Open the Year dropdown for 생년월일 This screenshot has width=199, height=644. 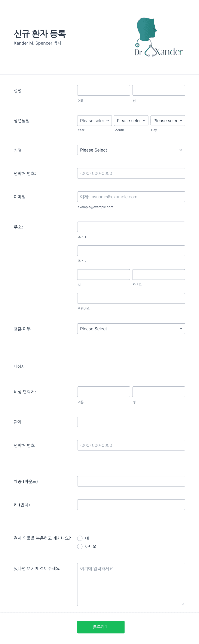[94, 120]
